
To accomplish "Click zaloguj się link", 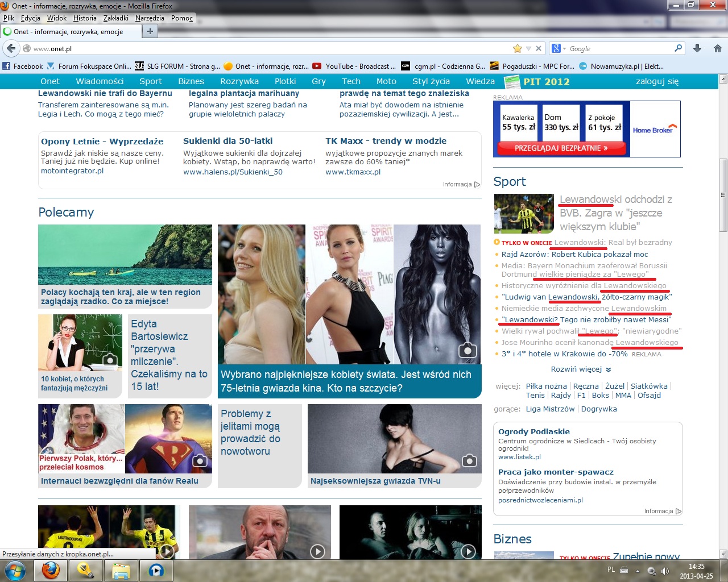I will [657, 81].
